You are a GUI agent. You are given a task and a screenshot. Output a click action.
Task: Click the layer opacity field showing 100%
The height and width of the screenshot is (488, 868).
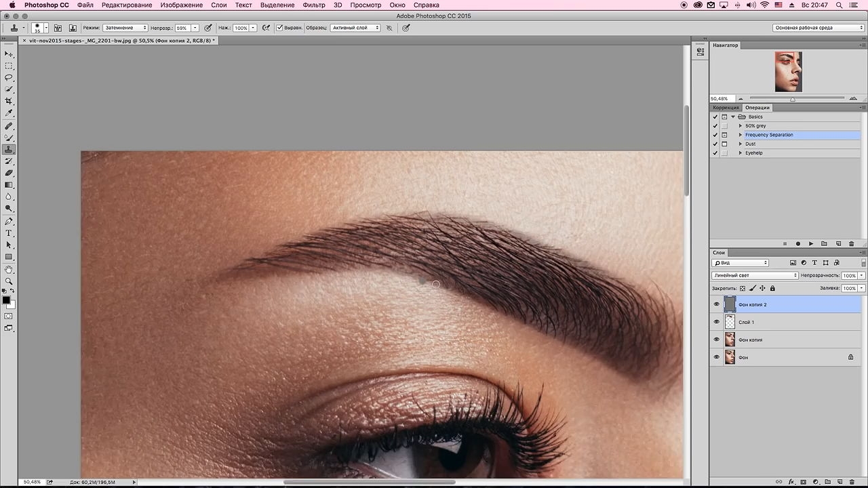click(849, 276)
